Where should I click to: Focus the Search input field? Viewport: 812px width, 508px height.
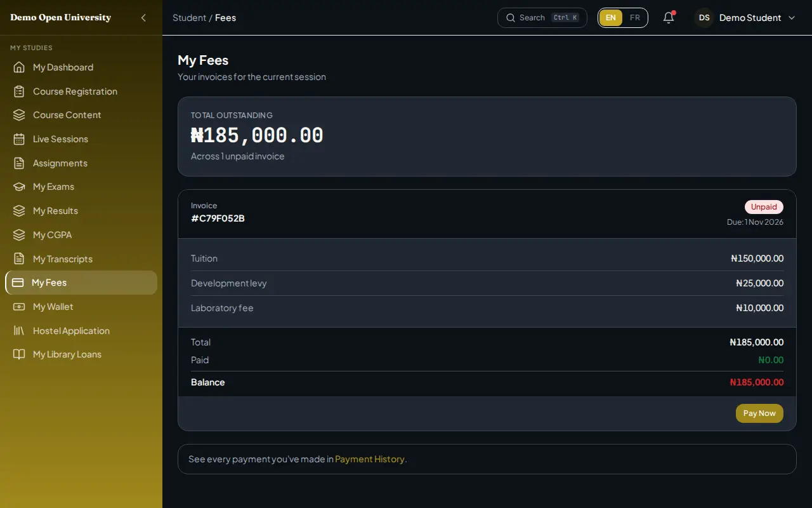(542, 18)
